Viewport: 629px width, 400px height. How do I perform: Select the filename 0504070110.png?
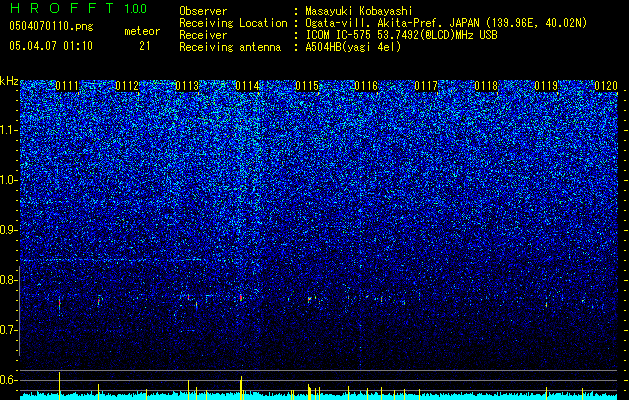(x=51, y=27)
